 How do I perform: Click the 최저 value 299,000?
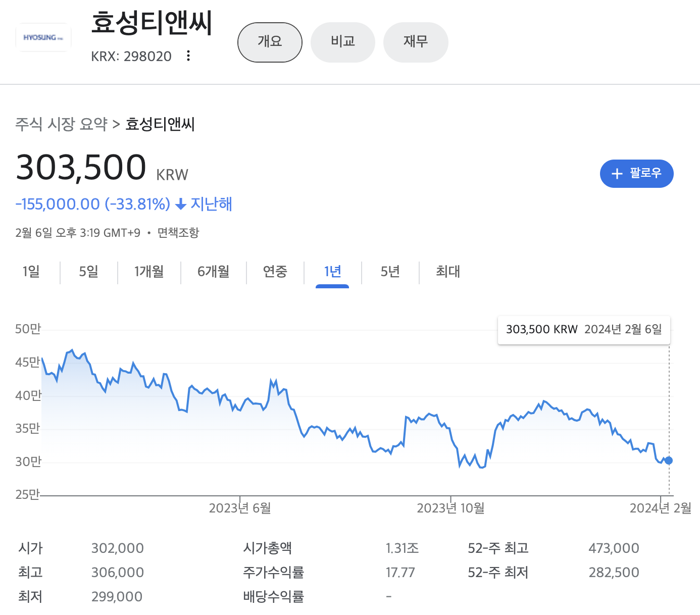pos(117,597)
